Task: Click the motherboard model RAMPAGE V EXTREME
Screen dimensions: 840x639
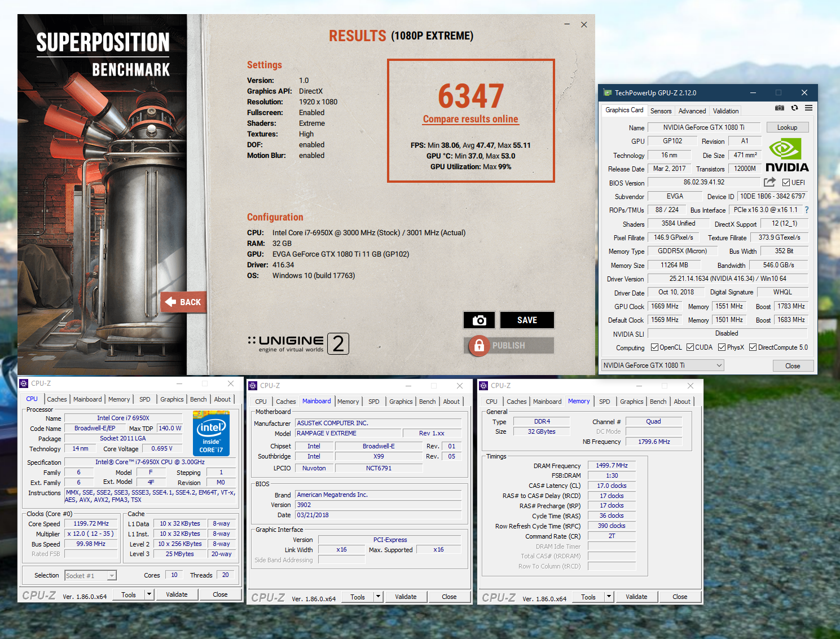Action: (348, 433)
